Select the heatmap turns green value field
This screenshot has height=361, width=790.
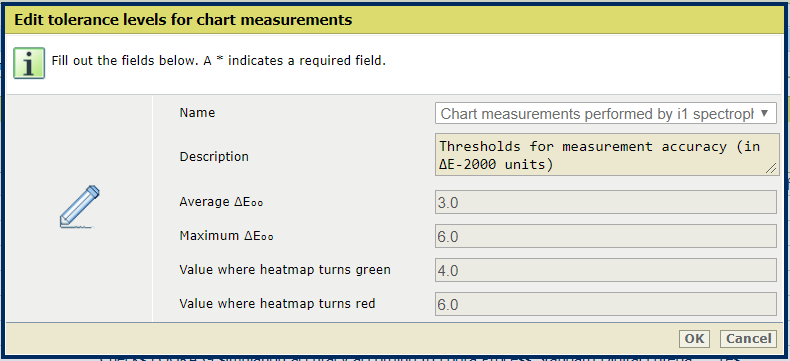pos(606,270)
